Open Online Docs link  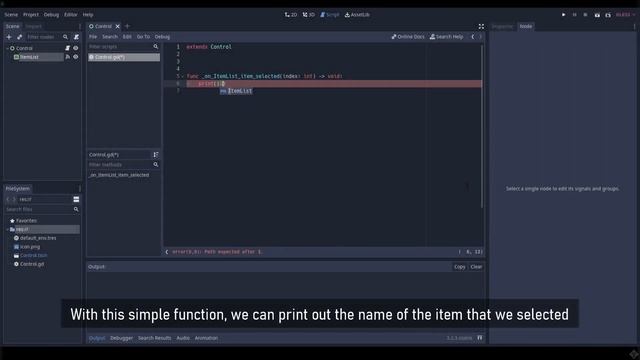[408, 37]
